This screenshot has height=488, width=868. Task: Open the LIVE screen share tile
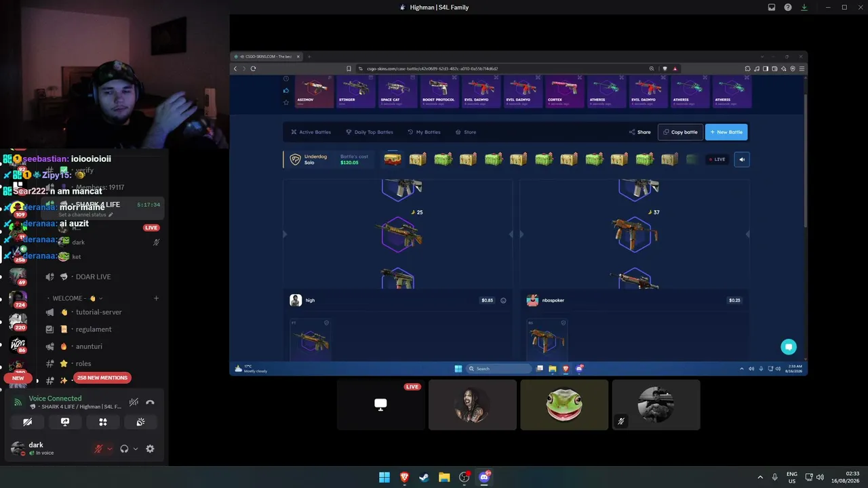tap(381, 405)
